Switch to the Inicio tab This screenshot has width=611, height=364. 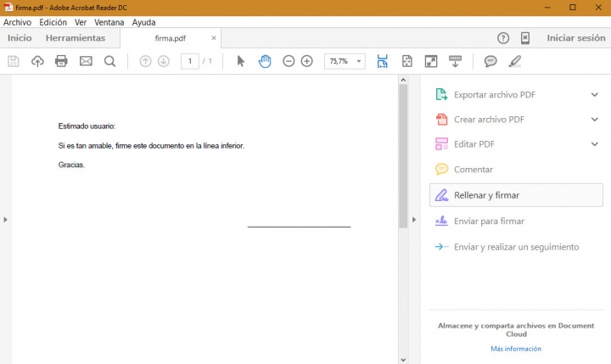coord(20,38)
